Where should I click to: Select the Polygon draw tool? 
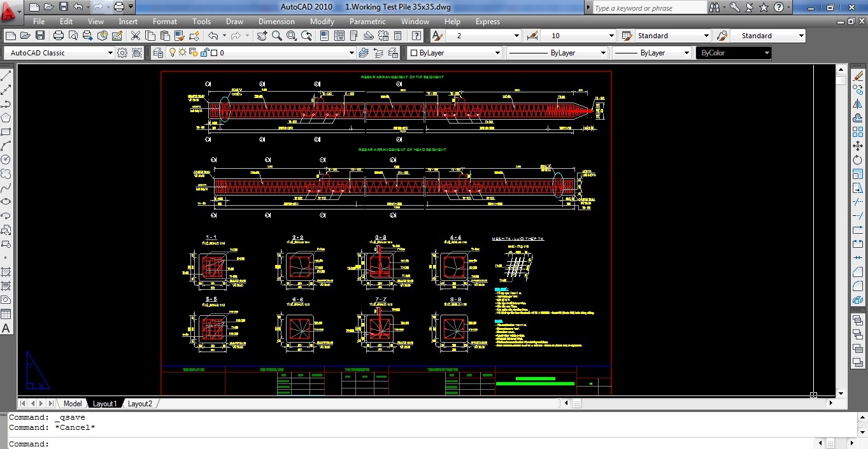6,118
